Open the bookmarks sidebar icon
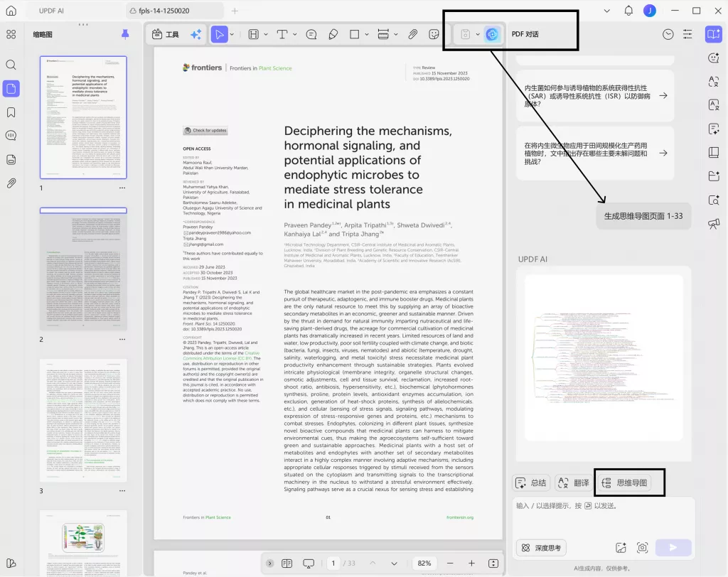The height and width of the screenshot is (577, 728). [x=11, y=112]
